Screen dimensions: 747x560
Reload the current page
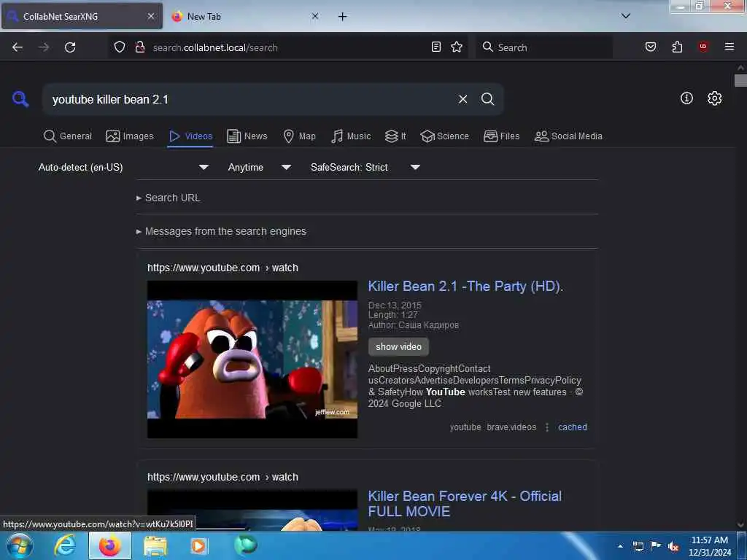pyautogui.click(x=70, y=47)
